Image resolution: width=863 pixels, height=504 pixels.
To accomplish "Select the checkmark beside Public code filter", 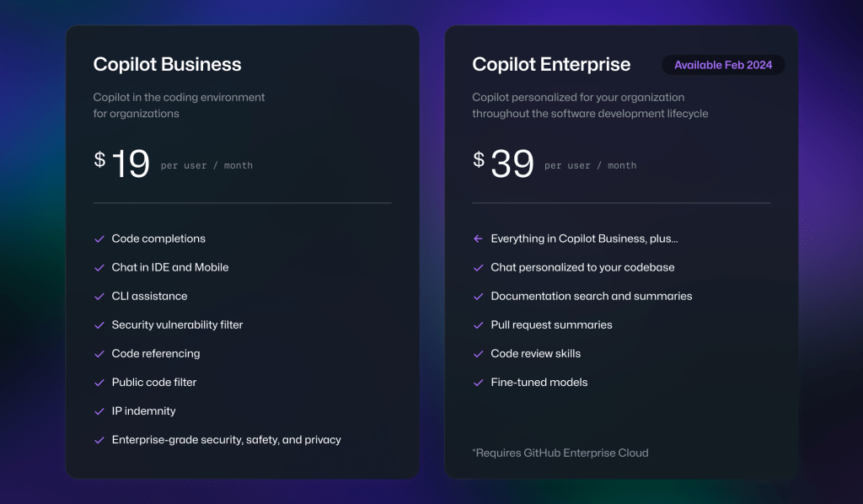I will coord(99,382).
